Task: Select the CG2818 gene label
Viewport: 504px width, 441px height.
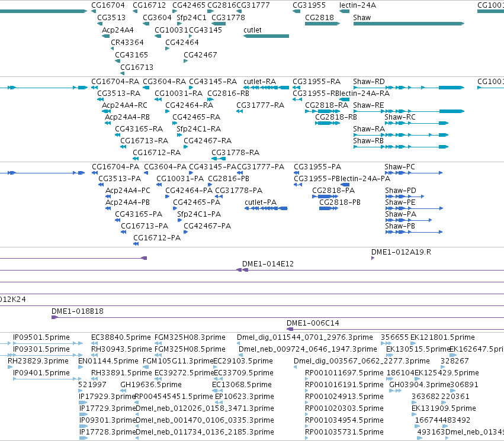Action: tap(319, 18)
